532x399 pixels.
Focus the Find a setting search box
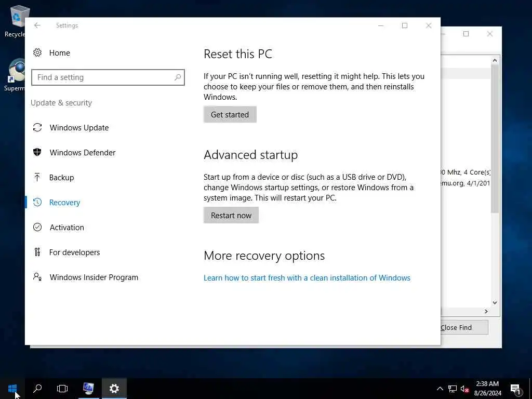(108, 77)
